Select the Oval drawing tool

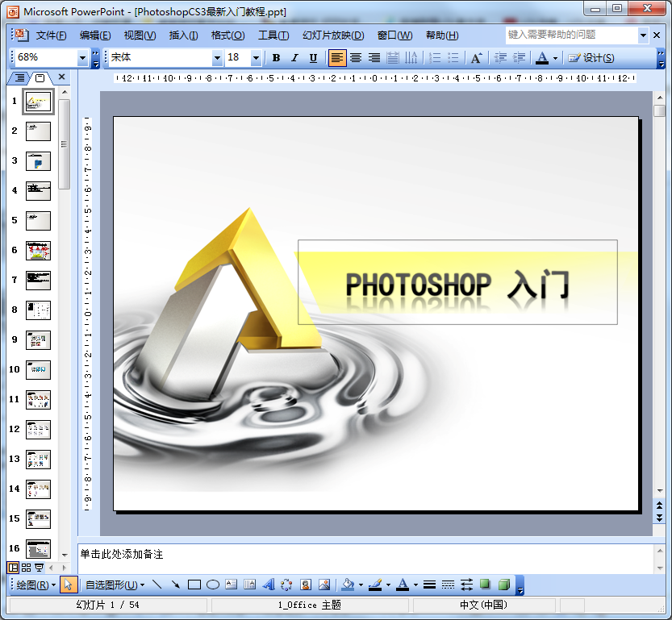(213, 585)
